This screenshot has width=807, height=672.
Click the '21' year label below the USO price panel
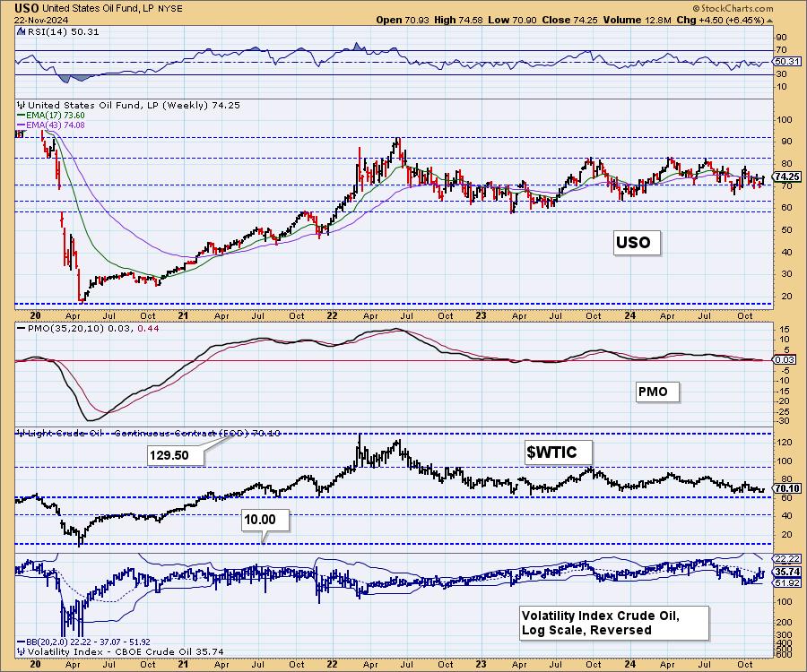pyautogui.click(x=183, y=315)
